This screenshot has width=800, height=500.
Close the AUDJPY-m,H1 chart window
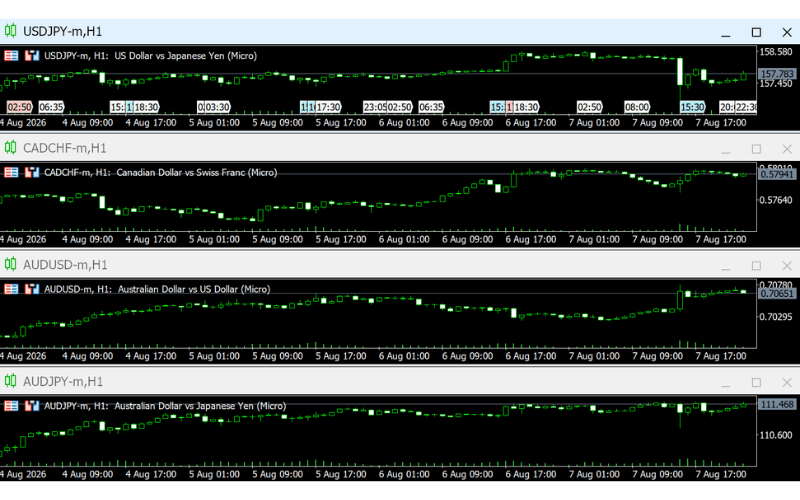[x=787, y=383]
